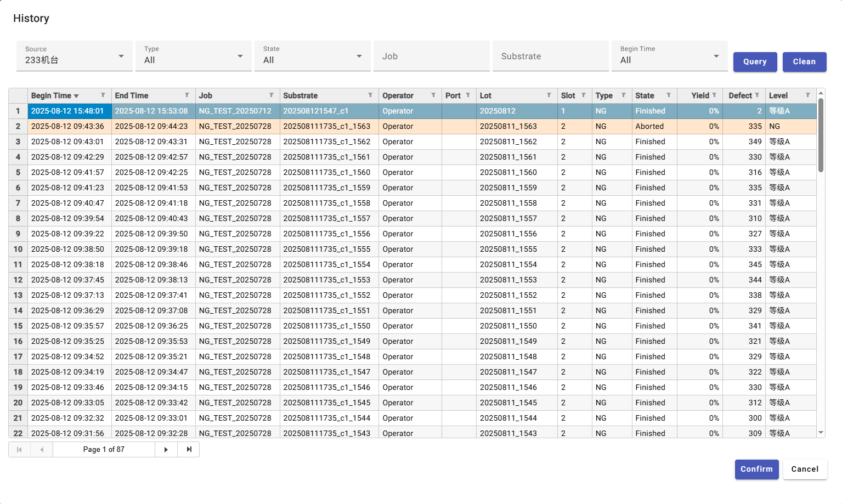Screen dimensions: 842x504
Task: Click inside the Job input field
Action: click(432, 56)
